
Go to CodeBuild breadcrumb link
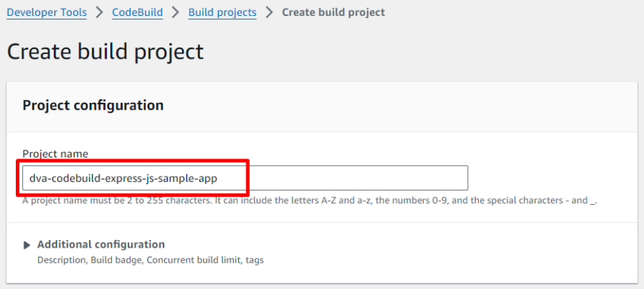(137, 12)
